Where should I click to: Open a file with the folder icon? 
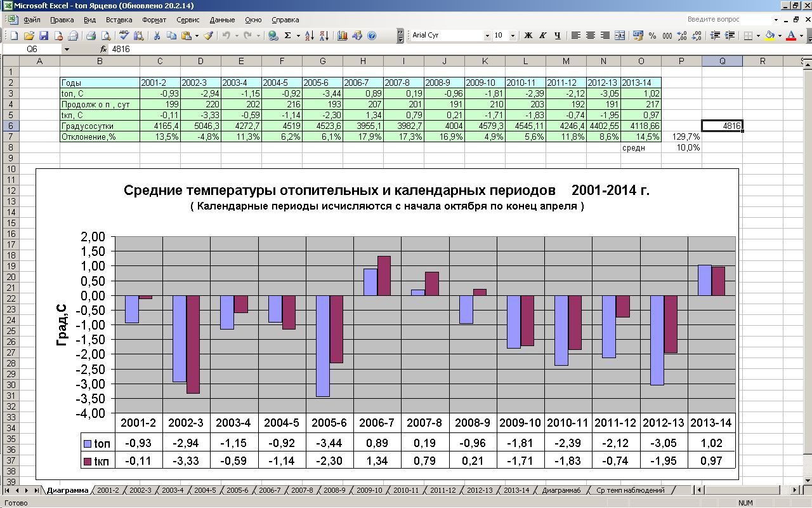[29, 36]
